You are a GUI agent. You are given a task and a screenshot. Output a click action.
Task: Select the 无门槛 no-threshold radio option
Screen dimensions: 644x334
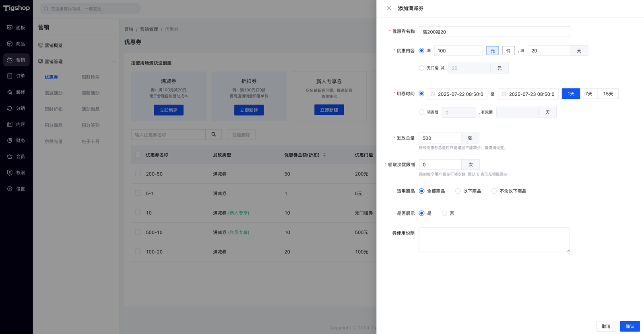421,68
